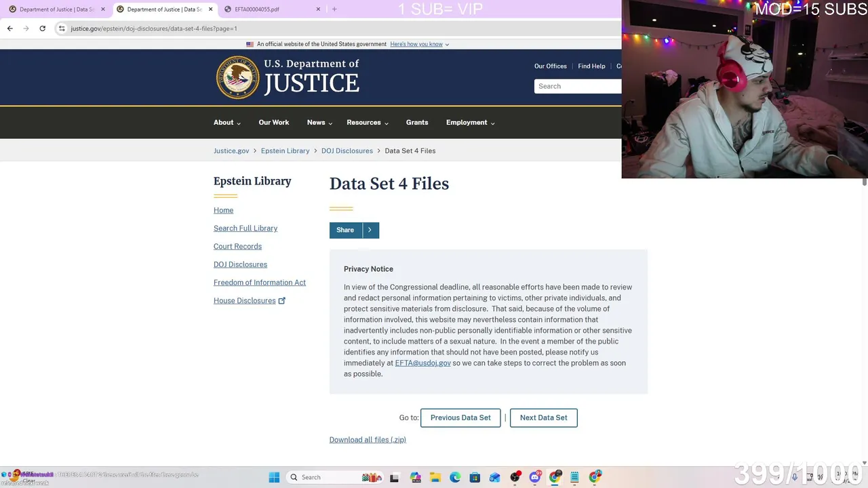Open Court Records sidebar link
The height and width of the screenshot is (488, 868).
coord(237,247)
